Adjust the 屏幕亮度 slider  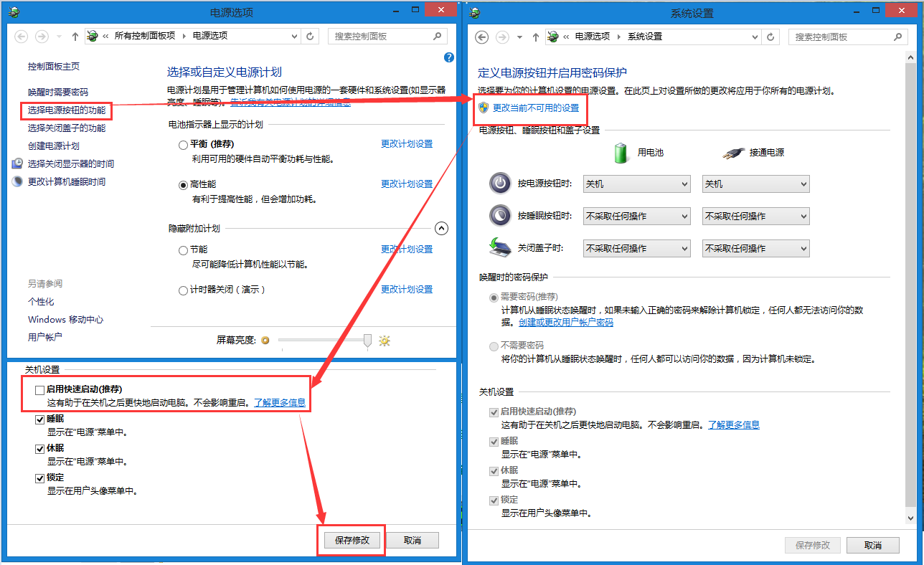click(367, 341)
